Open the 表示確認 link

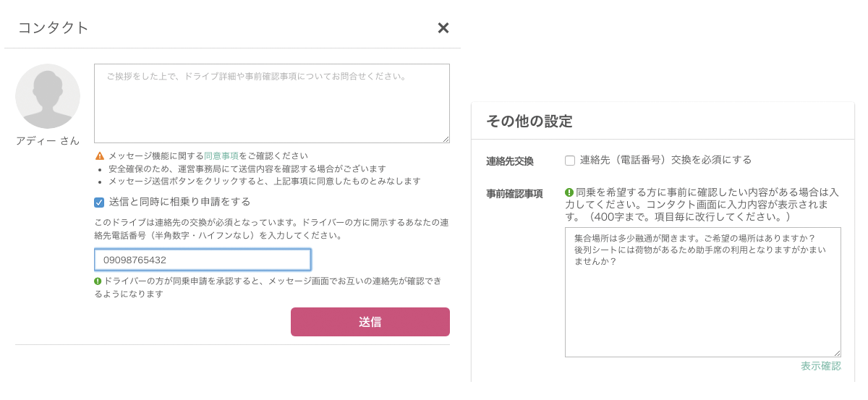821,366
